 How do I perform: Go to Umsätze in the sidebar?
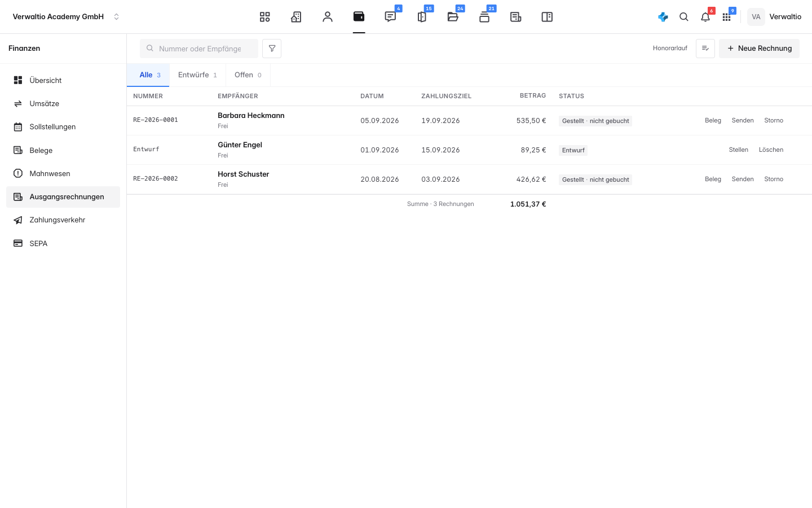pyautogui.click(x=63, y=104)
